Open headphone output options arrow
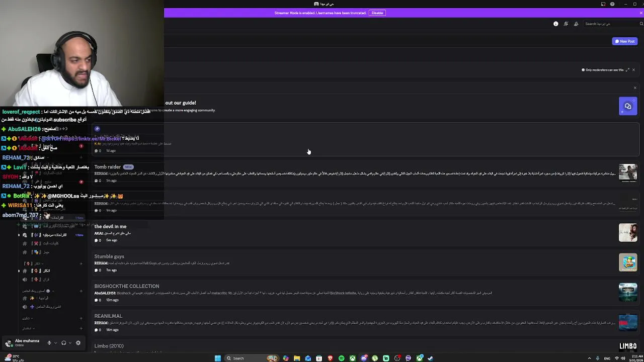The image size is (644, 362). [70, 343]
